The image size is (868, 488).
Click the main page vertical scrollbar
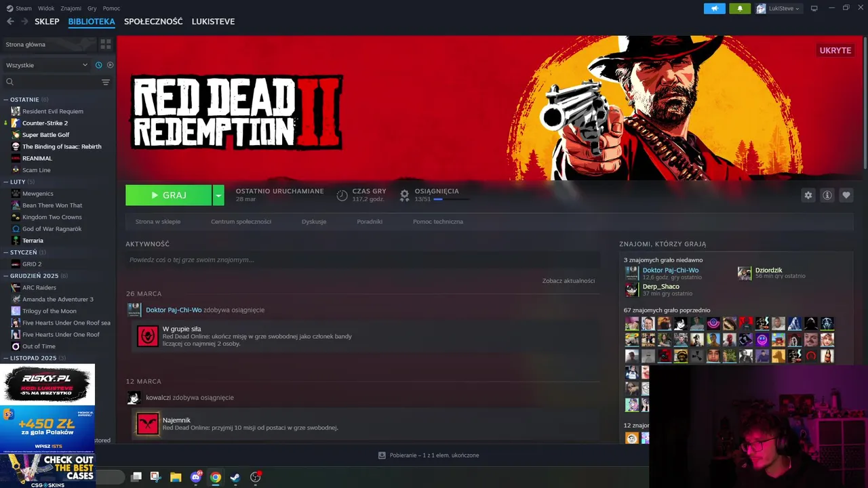[865, 102]
